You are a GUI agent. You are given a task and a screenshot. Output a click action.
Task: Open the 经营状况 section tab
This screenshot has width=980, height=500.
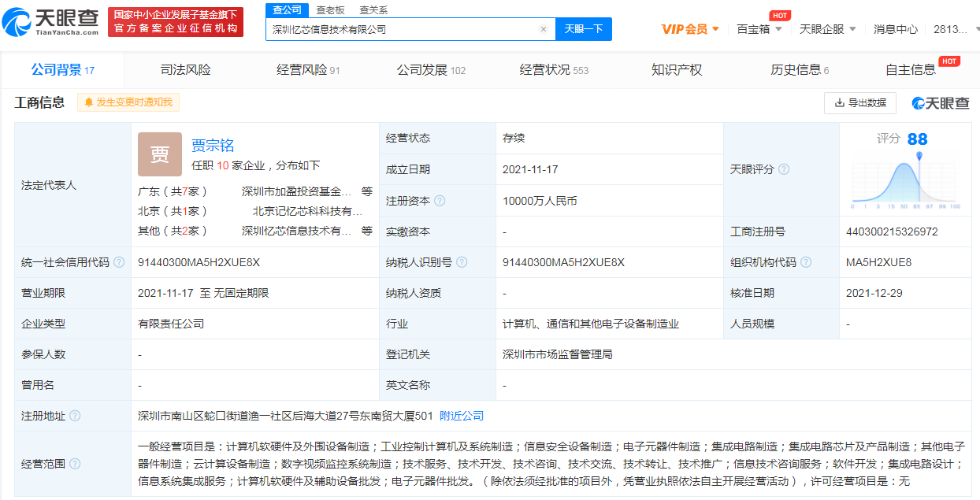[x=554, y=70]
